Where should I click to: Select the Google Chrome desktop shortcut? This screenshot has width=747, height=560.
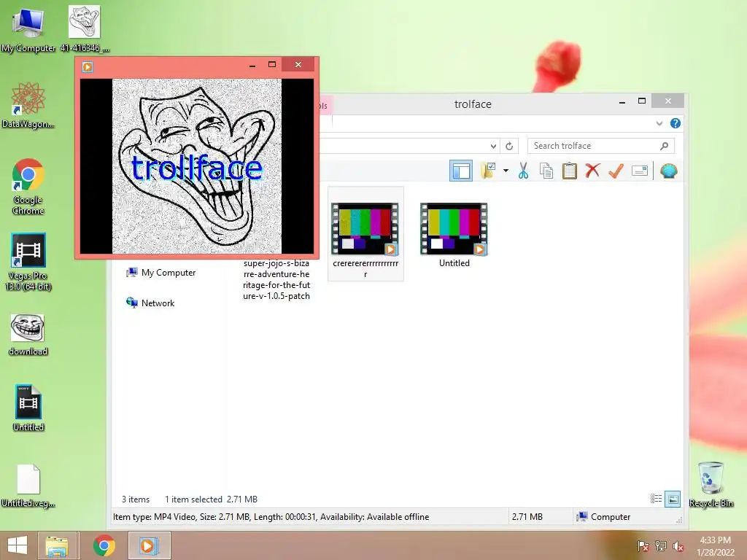coord(28,187)
